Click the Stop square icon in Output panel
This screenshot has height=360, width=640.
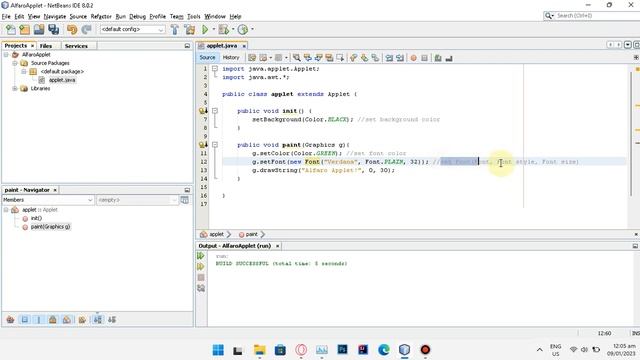[201, 278]
